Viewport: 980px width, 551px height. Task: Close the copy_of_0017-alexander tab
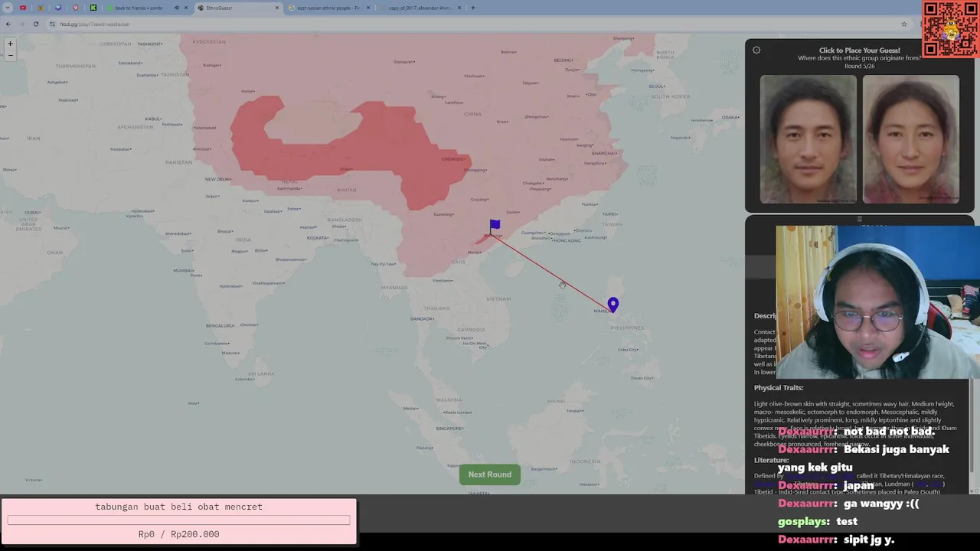tap(459, 8)
